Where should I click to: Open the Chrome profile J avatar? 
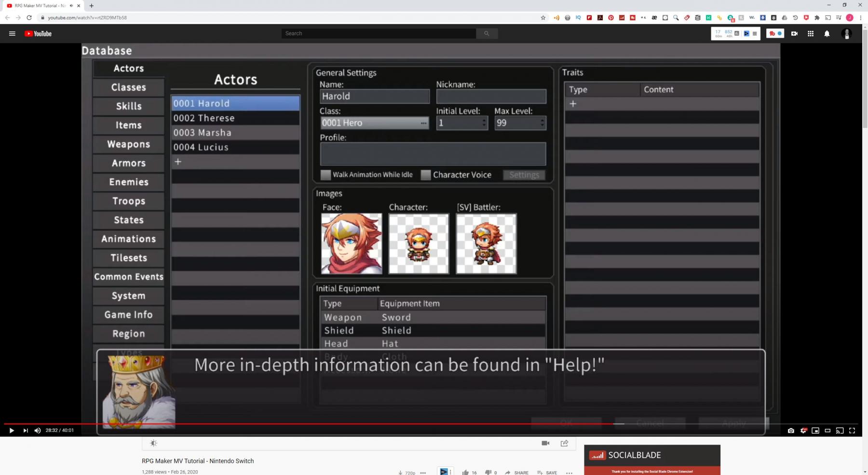850,17
